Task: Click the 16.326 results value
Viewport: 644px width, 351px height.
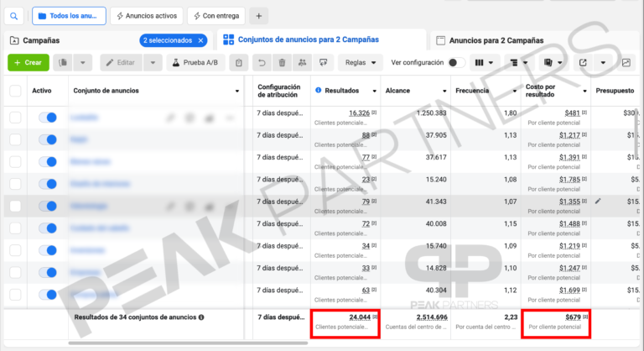Action: (360, 113)
